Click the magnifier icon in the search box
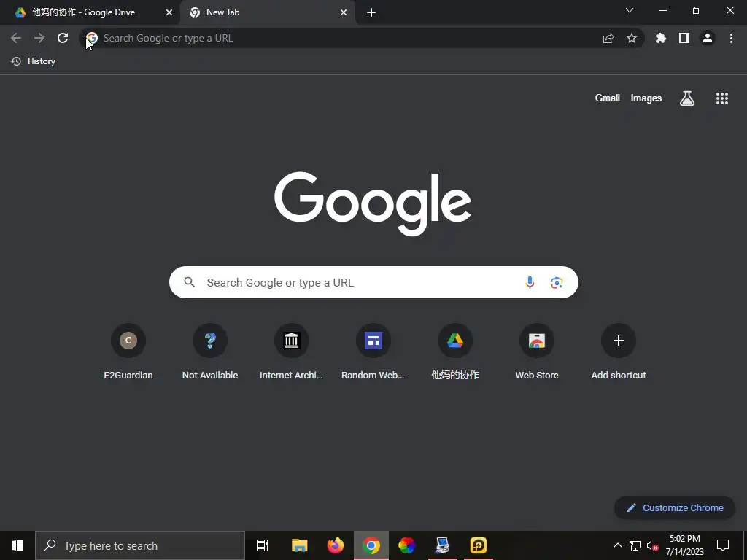This screenshot has height=560, width=747. (x=189, y=282)
